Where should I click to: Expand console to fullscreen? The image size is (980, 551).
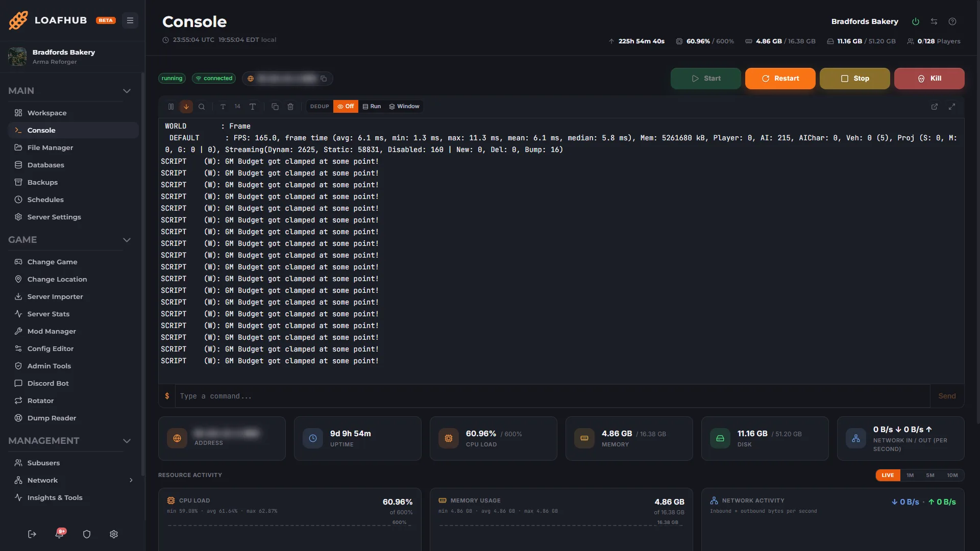tap(952, 107)
